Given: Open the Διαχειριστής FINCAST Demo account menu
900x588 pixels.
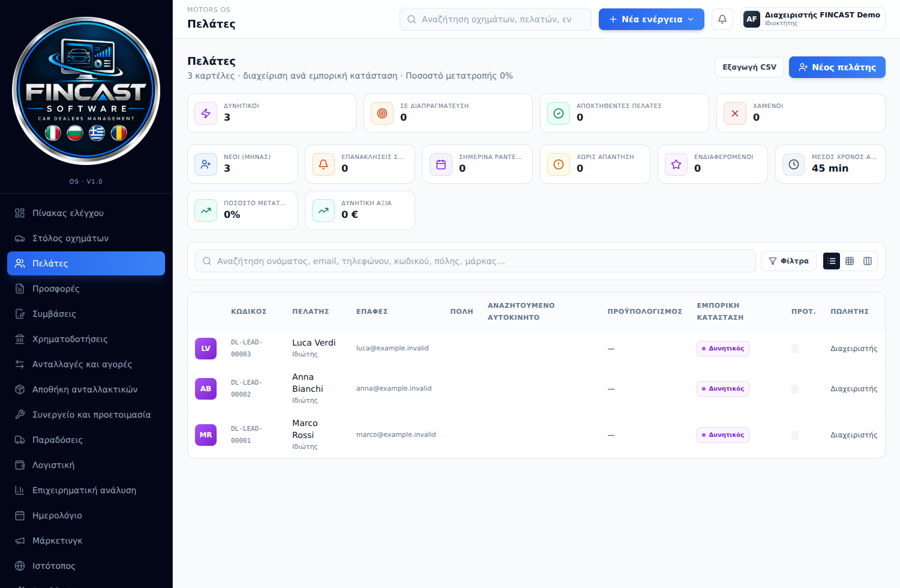Looking at the screenshot, I should (x=813, y=19).
